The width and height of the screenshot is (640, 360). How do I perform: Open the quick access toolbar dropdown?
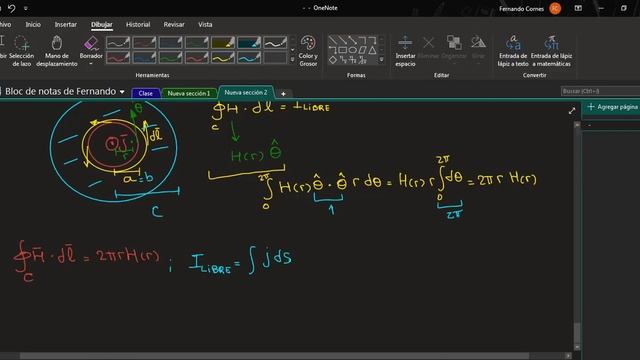point(26,8)
